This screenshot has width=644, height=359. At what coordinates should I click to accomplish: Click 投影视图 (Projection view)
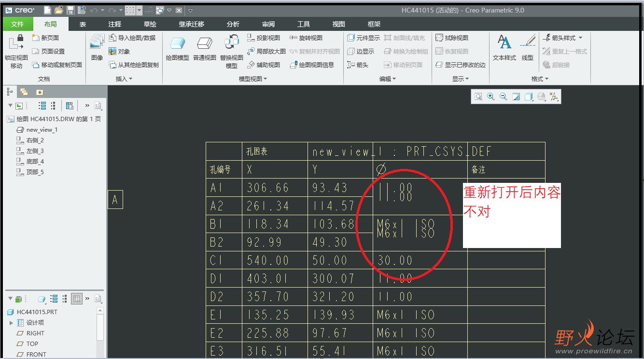pos(264,38)
